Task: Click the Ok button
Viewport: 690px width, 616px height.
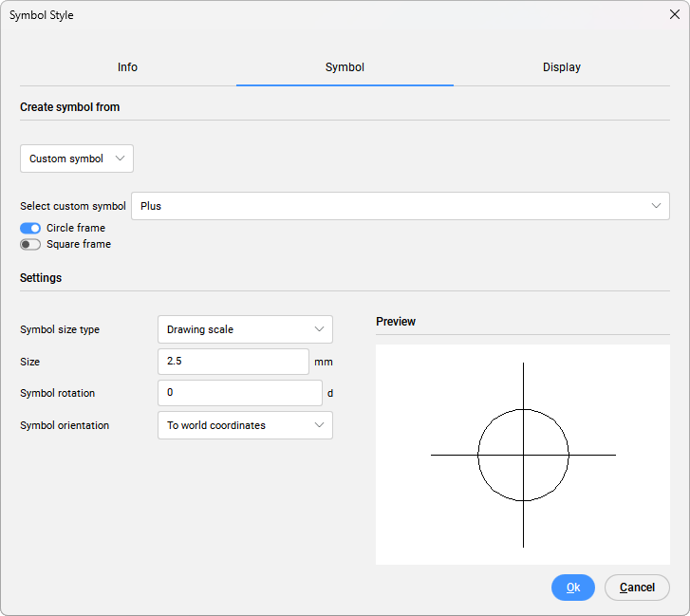Action: (x=572, y=588)
